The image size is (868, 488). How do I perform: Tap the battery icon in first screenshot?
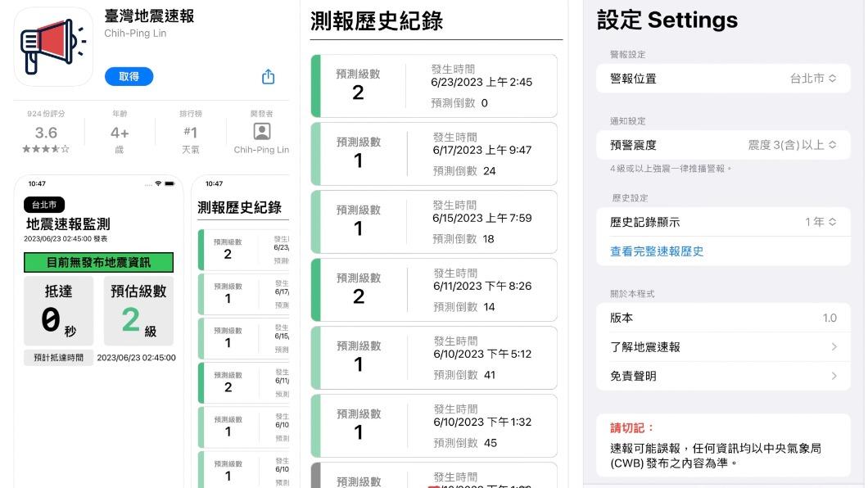click(170, 183)
